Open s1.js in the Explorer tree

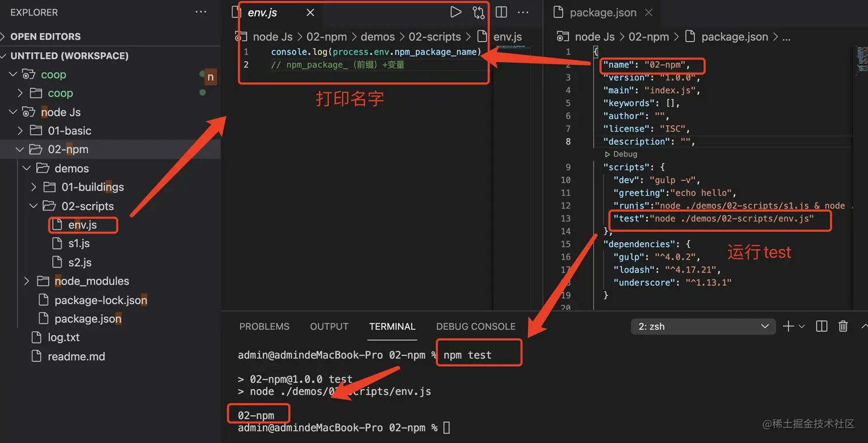[x=79, y=243]
